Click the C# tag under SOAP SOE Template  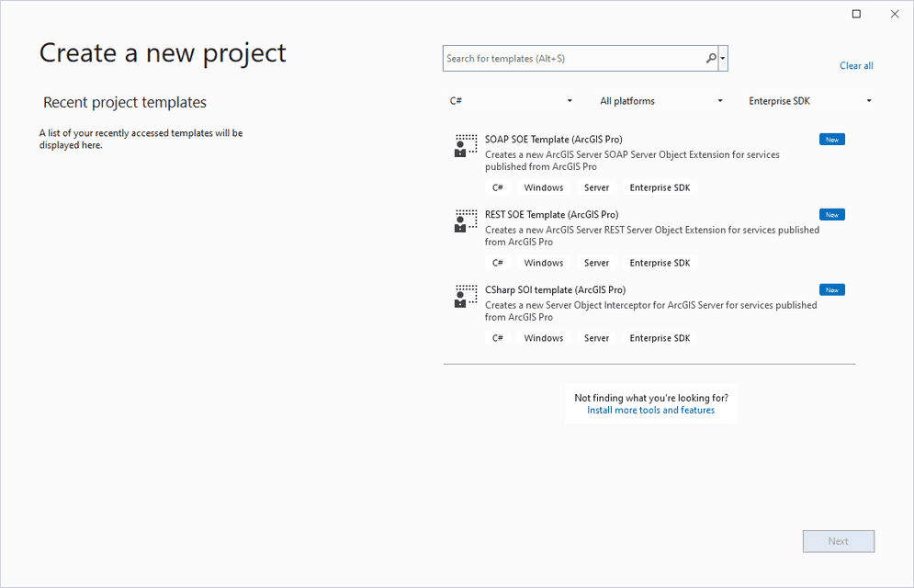point(498,187)
